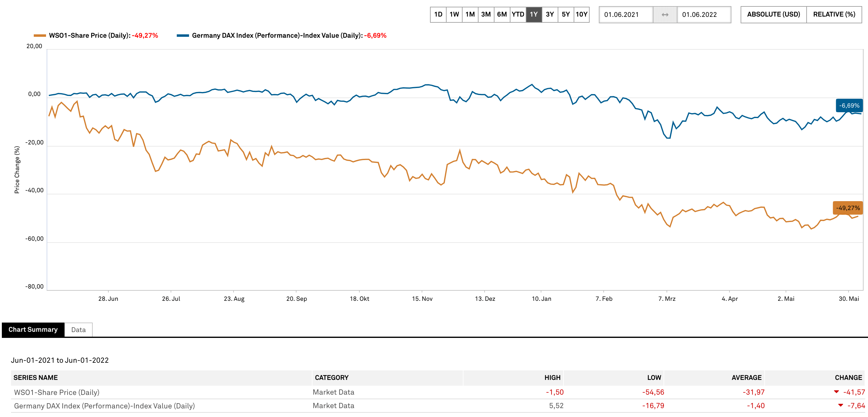Image resolution: width=868 pixels, height=417 pixels.
Task: Set chart range to 6M
Action: [502, 14]
